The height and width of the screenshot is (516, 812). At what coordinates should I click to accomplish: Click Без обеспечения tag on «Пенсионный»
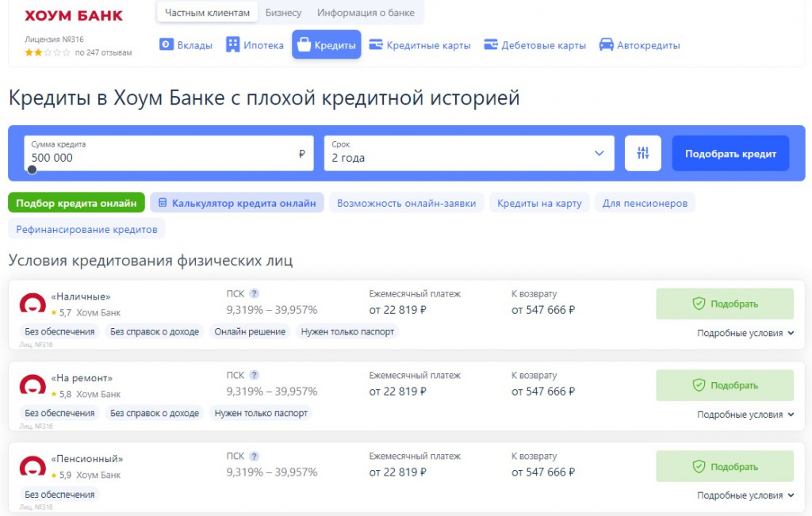pyautogui.click(x=59, y=495)
